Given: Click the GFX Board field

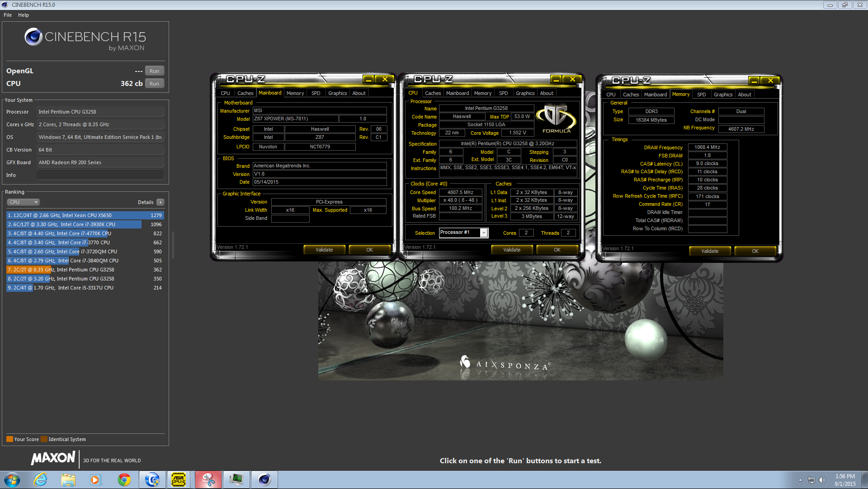Looking at the screenshot, I should (x=100, y=162).
